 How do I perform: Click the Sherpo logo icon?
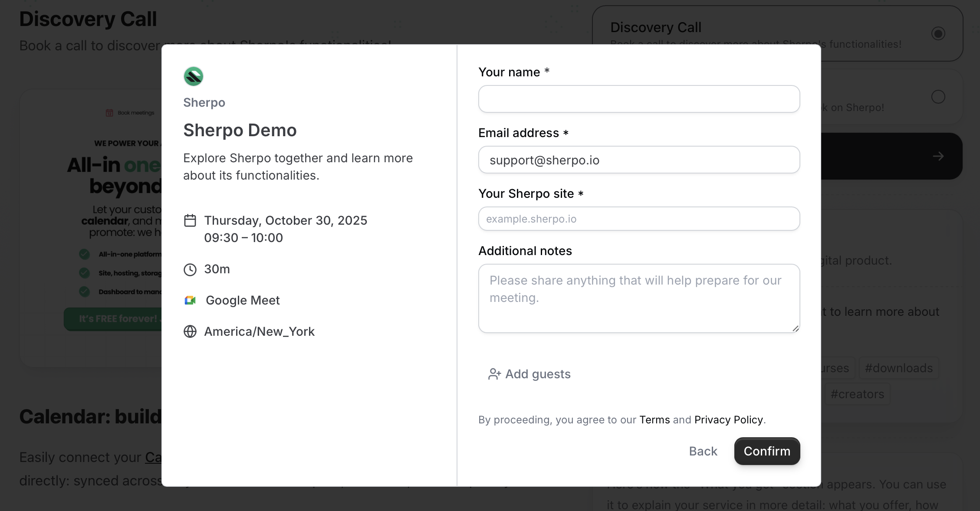click(x=194, y=76)
